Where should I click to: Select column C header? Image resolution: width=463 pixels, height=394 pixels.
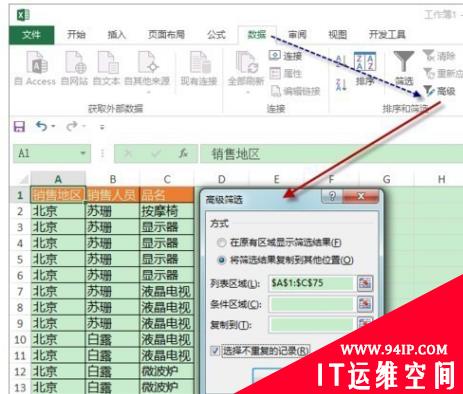(167, 179)
